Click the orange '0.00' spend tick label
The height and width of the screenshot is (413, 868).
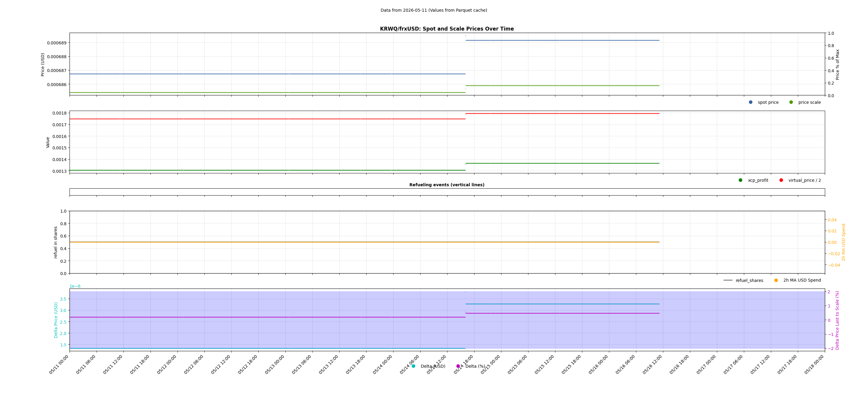coord(832,242)
